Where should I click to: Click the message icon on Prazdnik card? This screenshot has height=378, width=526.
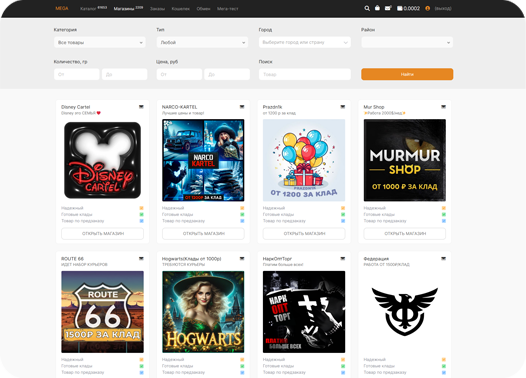[343, 107]
